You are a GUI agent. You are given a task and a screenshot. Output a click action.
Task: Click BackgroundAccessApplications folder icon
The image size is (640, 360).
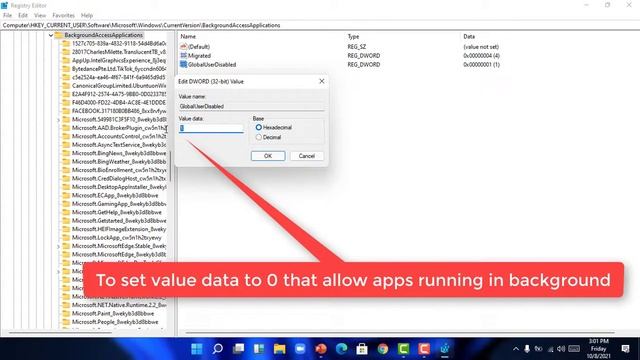59,35
